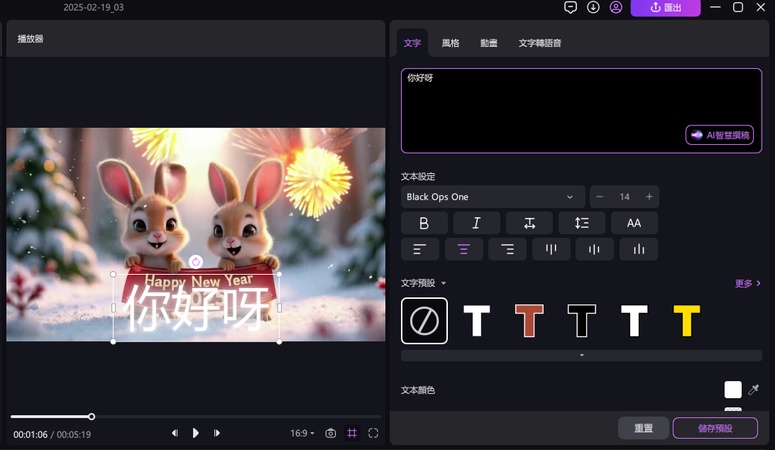Step back one frame
775x450 pixels.
(x=174, y=433)
